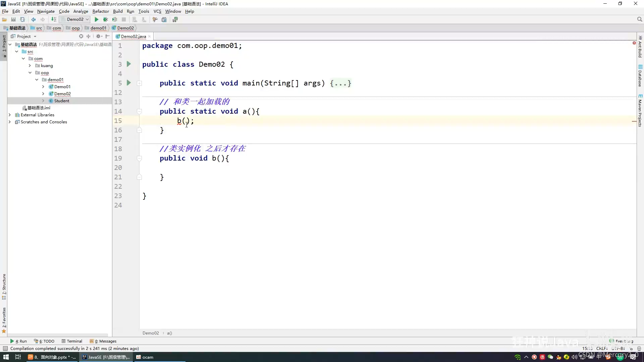Viewport: 644px width, 362px height.
Task: Open the Demo02 run configuration dropdown
Action: click(75, 19)
